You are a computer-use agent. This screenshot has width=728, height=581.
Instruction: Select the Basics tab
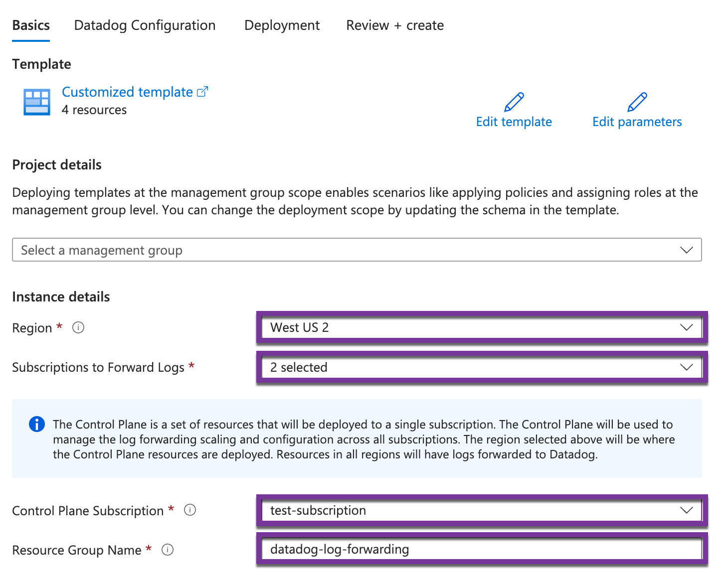[31, 25]
